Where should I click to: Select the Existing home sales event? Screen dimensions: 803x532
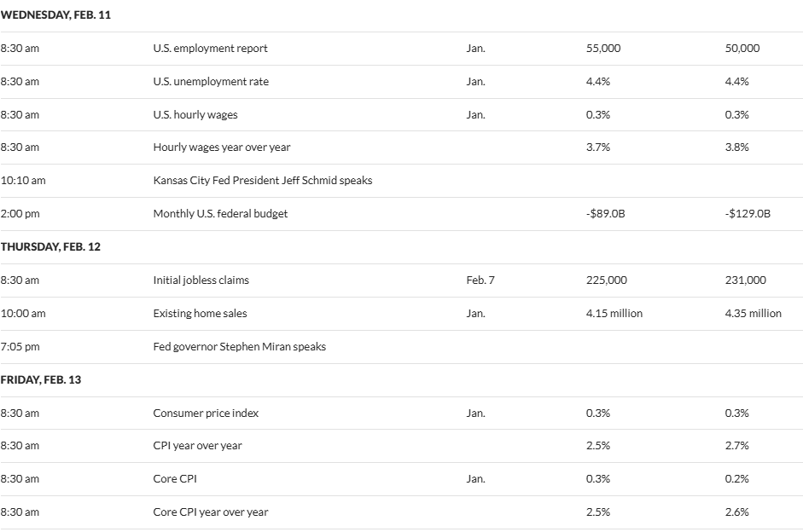click(200, 314)
